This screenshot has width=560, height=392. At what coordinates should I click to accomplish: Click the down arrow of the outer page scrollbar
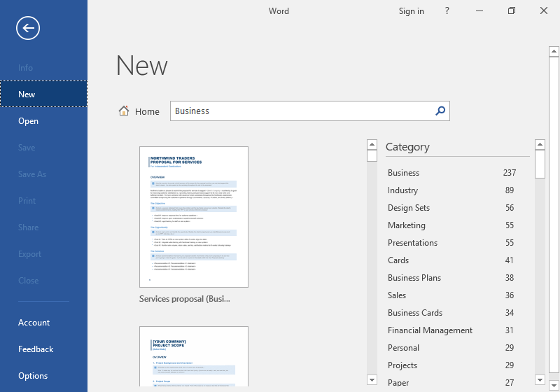554,386
